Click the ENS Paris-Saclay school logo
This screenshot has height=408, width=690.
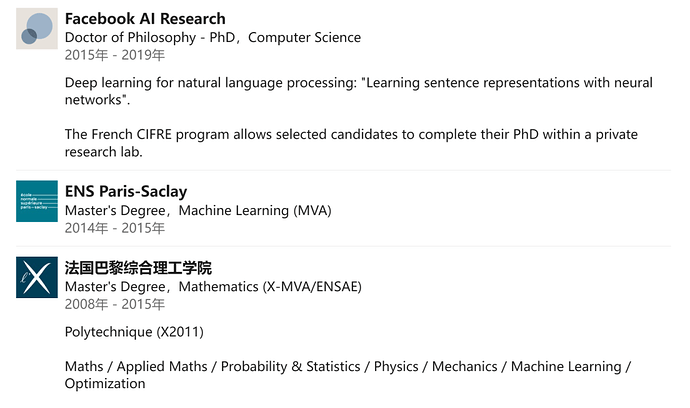click(37, 201)
